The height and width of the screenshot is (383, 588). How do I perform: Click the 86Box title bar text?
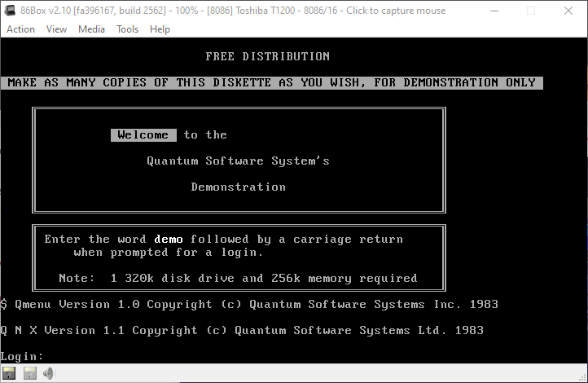click(x=233, y=11)
